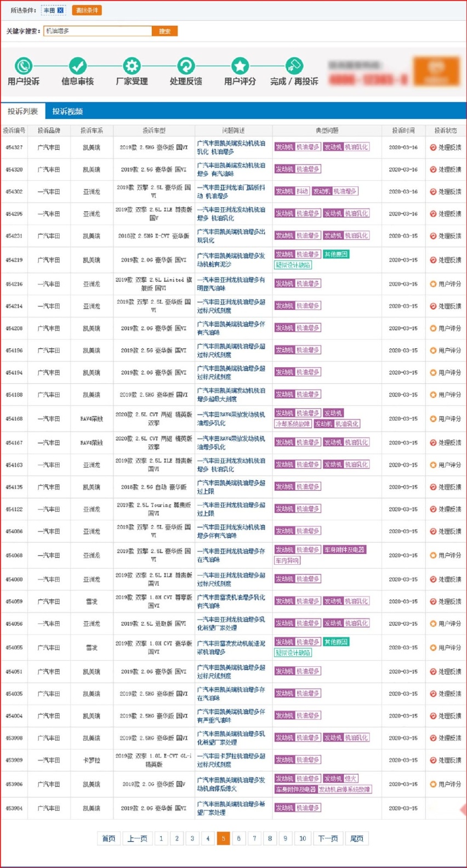
Task: Go to page 8
Action: (x=270, y=838)
